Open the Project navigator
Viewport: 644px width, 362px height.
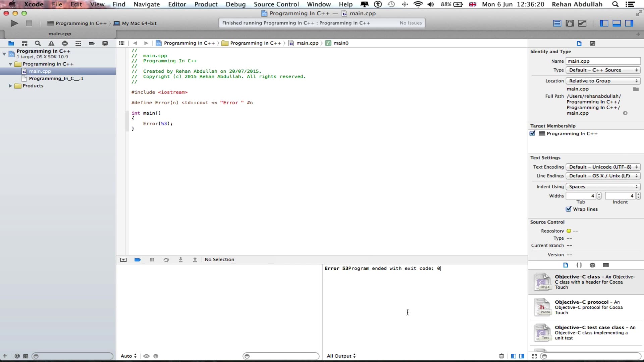(x=11, y=44)
